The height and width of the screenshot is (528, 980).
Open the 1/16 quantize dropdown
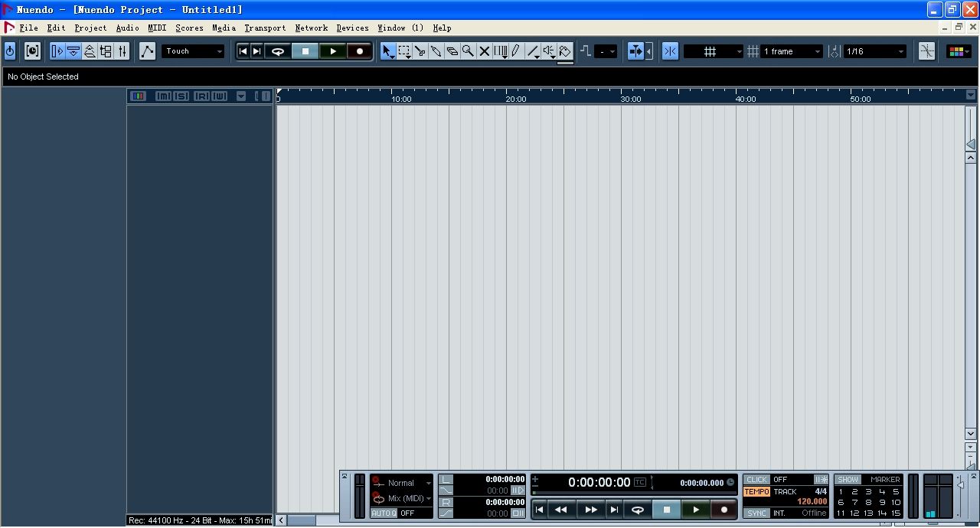874,51
